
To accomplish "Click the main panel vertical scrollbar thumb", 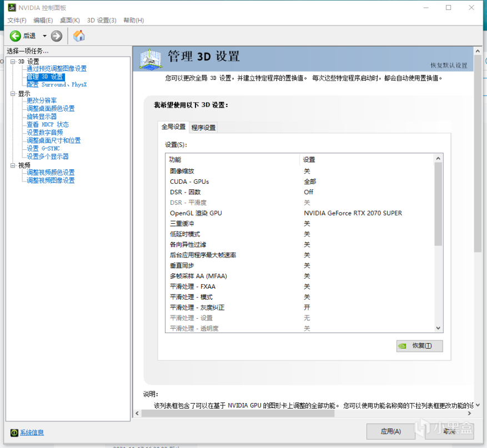I will click(478, 153).
